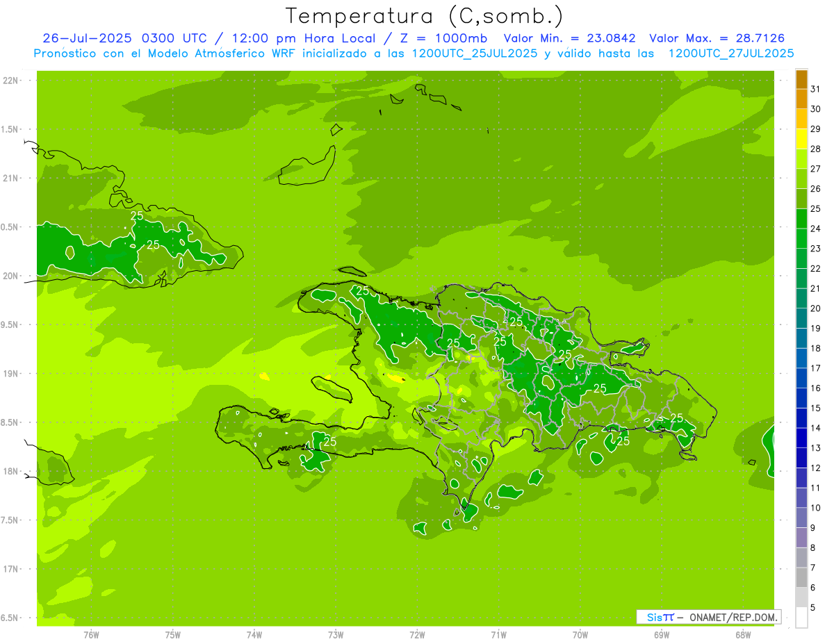
Task: Click the 74W longitude label
Action: point(254,635)
